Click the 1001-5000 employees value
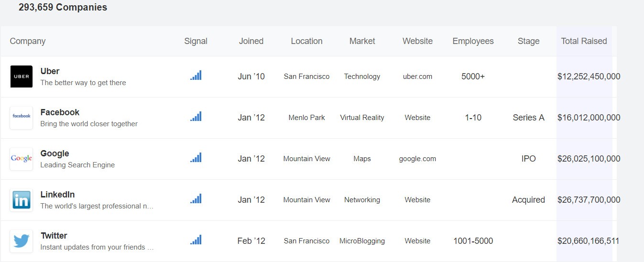 coord(473,241)
